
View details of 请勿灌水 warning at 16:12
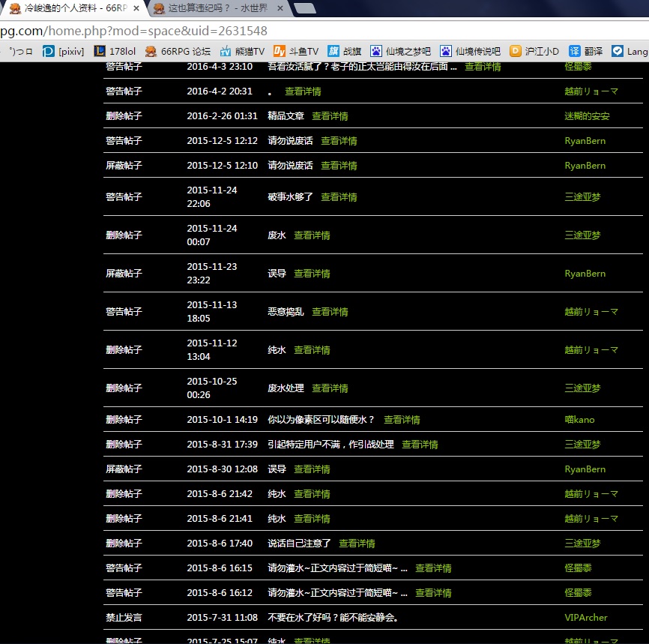click(x=433, y=593)
